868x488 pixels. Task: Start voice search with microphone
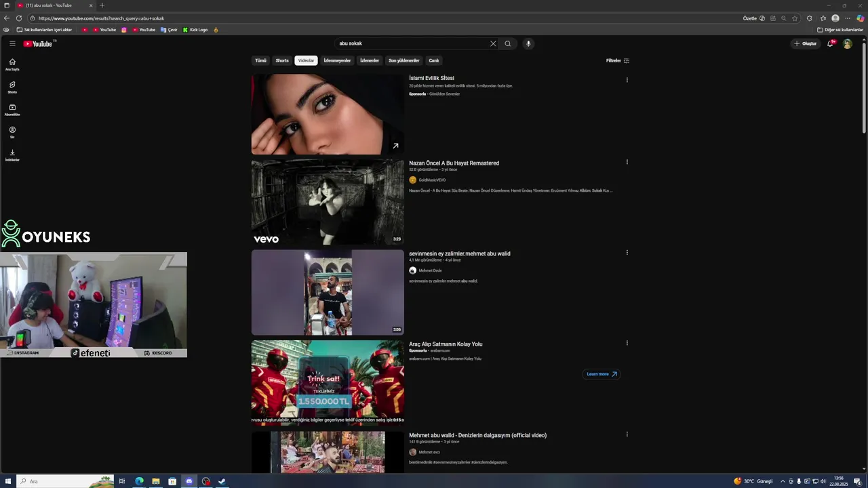(528, 43)
